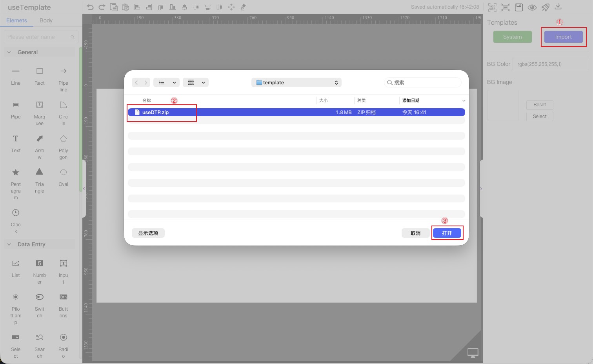593x364 pixels.
Task: Select the Undo icon in the toolbar
Action: 90,7
